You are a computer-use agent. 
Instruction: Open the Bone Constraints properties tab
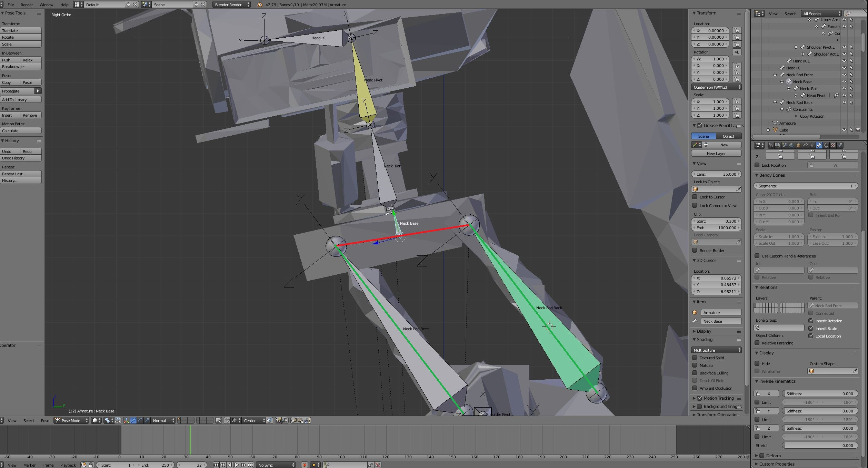pyautogui.click(x=826, y=145)
